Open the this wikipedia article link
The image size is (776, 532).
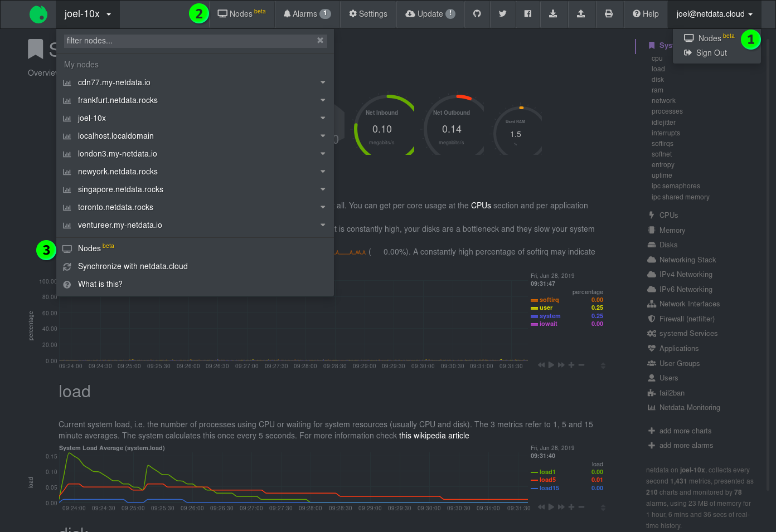[434, 436]
